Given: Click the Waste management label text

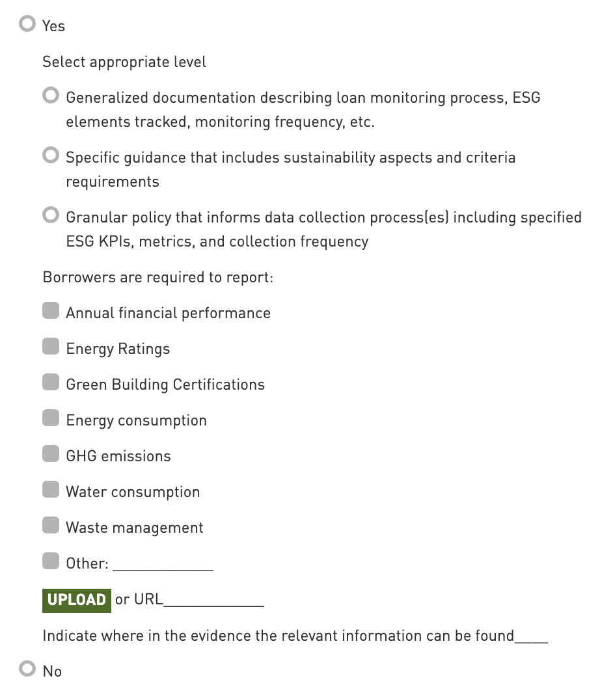Looking at the screenshot, I should tap(135, 528).
